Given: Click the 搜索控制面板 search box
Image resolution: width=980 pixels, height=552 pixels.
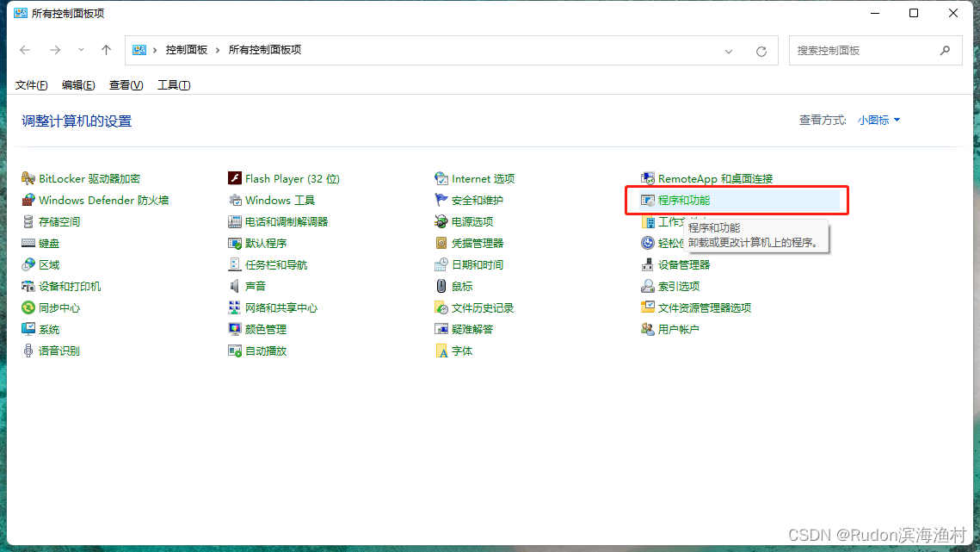Looking at the screenshot, I should coord(876,50).
